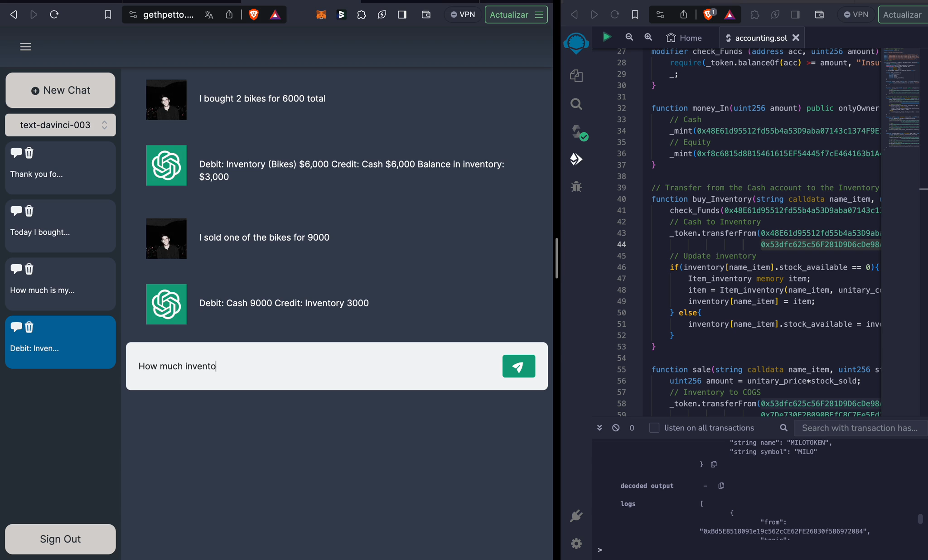Viewport: 928px width, 560px height.
Task: Focus the chat message input field
Action: pos(314,366)
